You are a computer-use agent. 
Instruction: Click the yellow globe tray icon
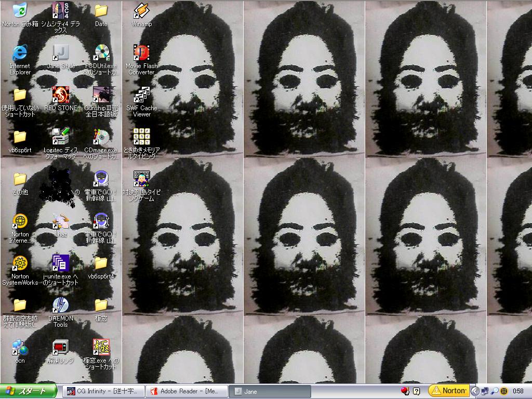pyautogui.click(x=504, y=391)
